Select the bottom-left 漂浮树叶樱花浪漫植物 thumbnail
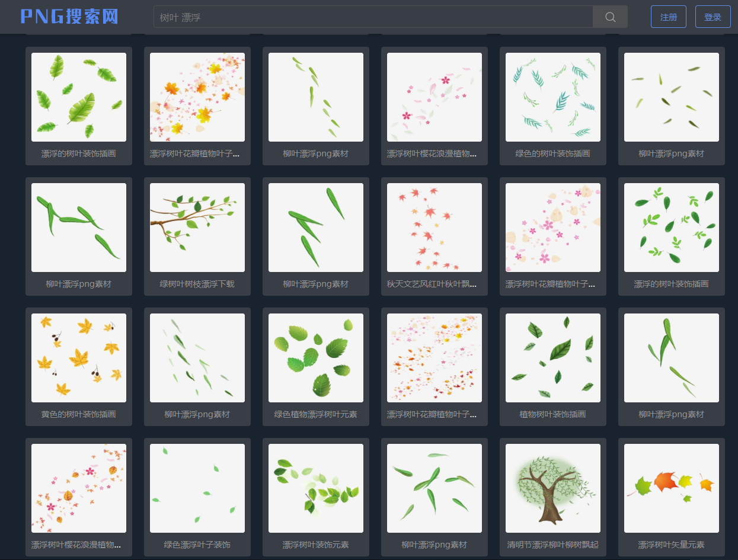 click(x=79, y=488)
